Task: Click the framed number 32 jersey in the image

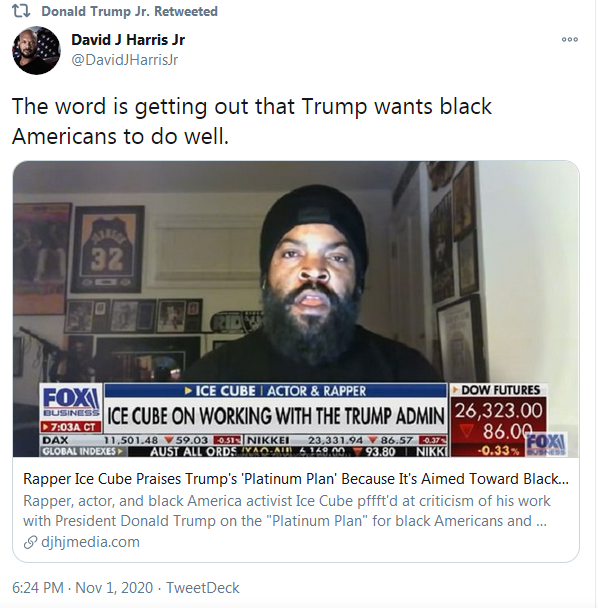Action: [107, 249]
